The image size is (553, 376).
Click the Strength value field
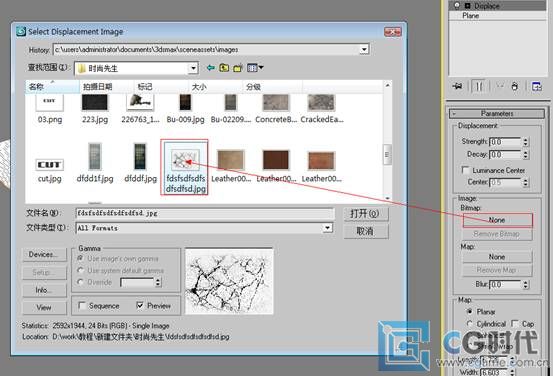[x=506, y=142]
